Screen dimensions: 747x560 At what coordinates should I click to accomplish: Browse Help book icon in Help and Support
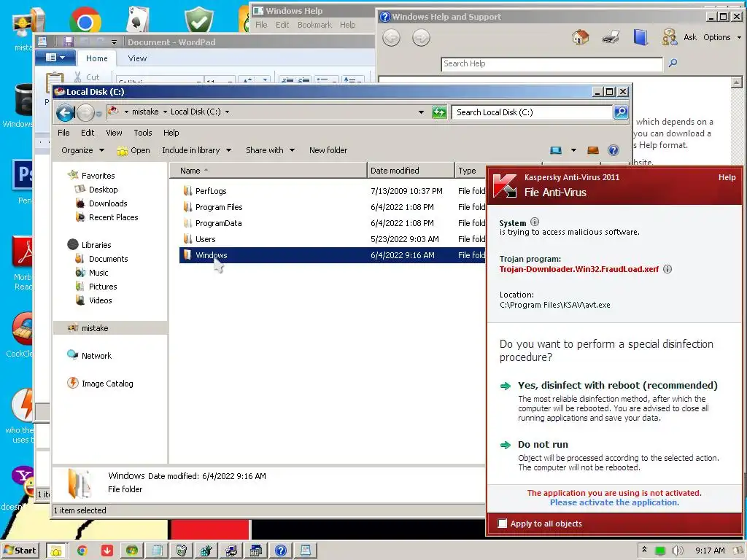point(640,37)
